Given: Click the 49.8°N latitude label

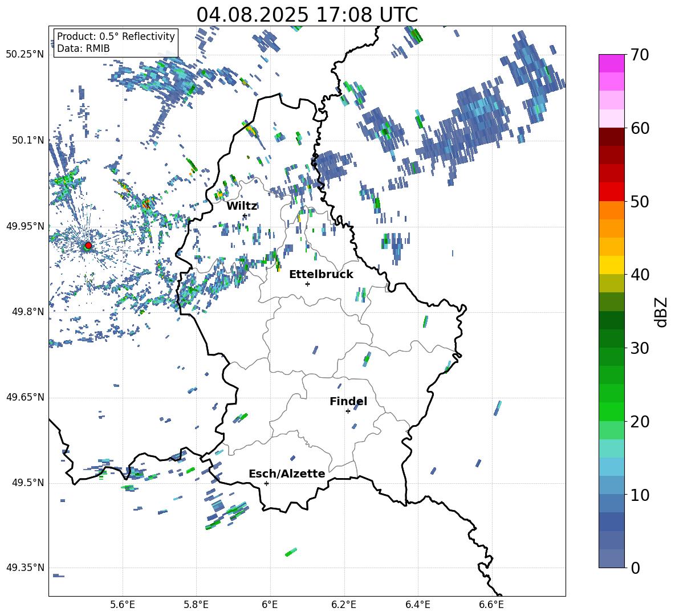Looking at the screenshot, I should pos(28,312).
